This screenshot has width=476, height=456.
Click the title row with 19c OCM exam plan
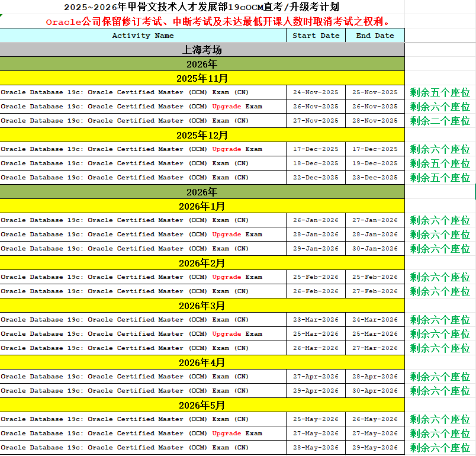point(202,7)
